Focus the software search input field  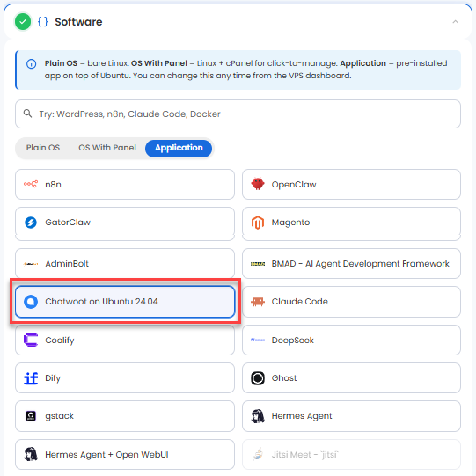point(238,114)
